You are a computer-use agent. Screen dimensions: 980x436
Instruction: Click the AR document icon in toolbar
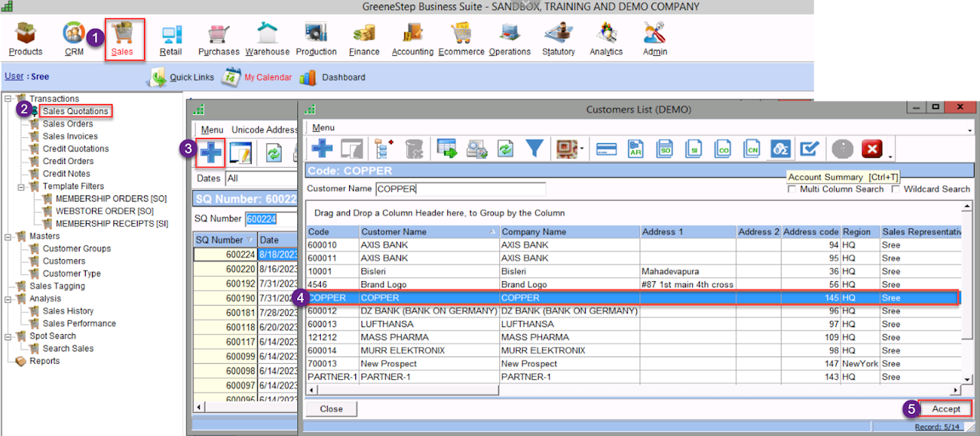coord(635,149)
